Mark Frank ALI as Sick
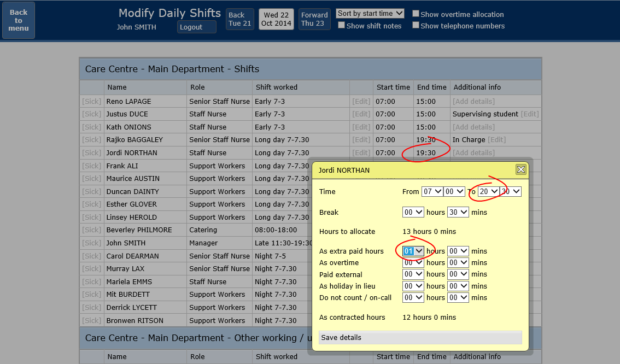This screenshot has height=364, width=620. pos(92,166)
